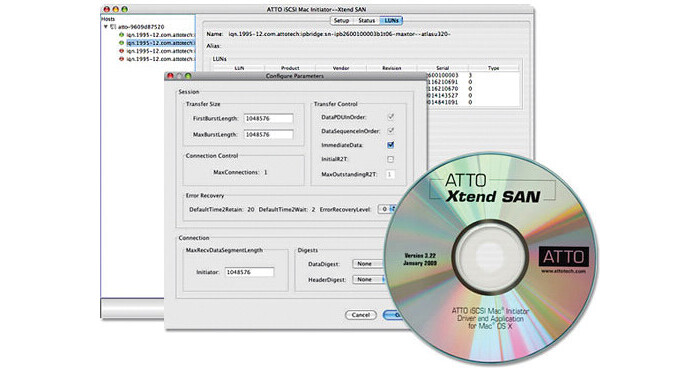Open the HeaderDigest dropdown
This screenshot has height=368, width=700.
coord(369,280)
